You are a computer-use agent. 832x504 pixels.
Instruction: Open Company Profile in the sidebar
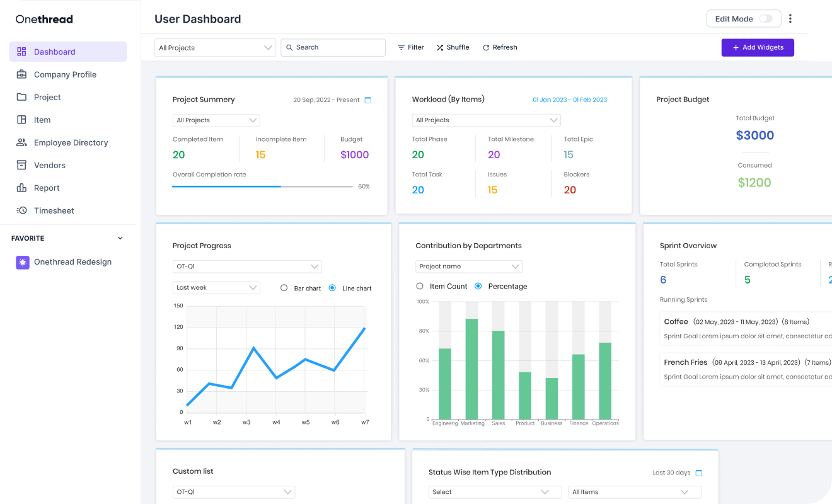pos(65,74)
